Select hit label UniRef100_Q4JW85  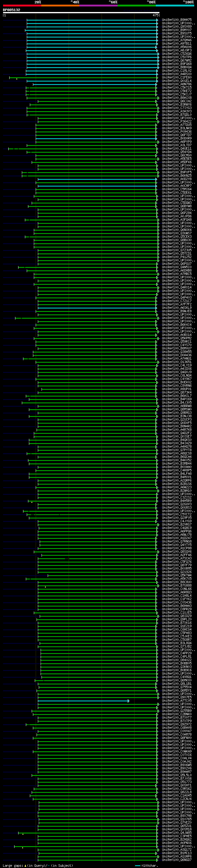pos(177,833)
